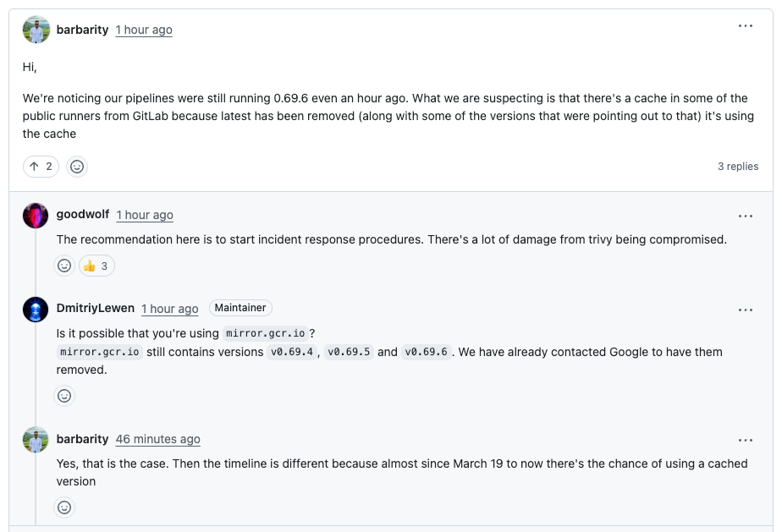Add emoji reaction to goodwolf's reply

(x=64, y=266)
